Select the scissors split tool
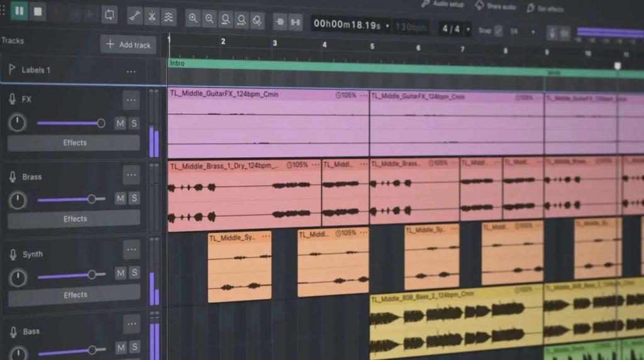The height and width of the screenshot is (360, 644). pos(152,17)
